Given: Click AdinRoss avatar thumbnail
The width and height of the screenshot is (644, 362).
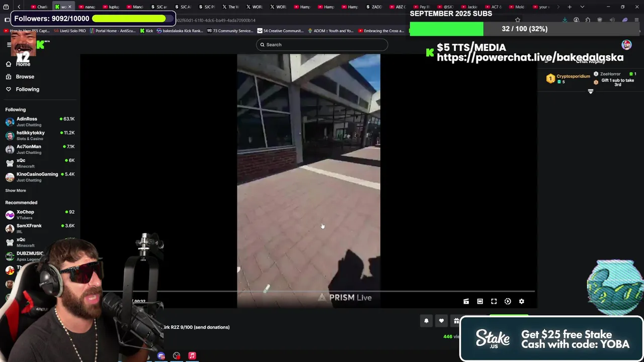Looking at the screenshot, I should tap(10, 122).
